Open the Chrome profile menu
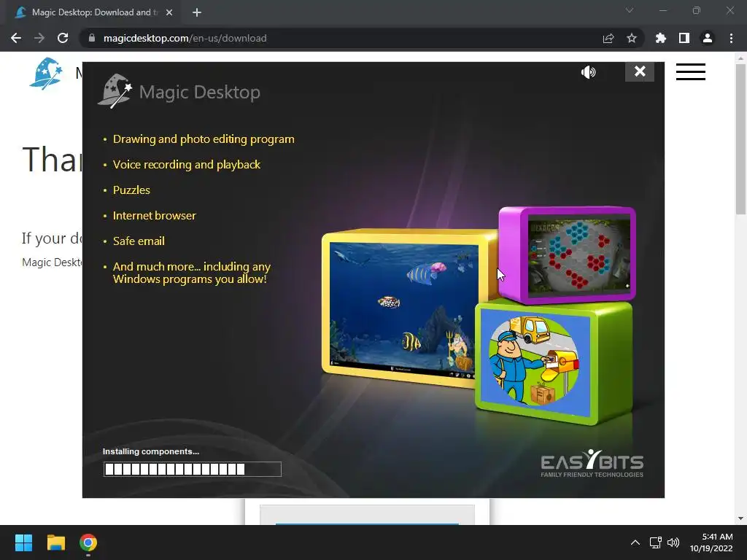The width and height of the screenshot is (747, 560). (x=708, y=38)
